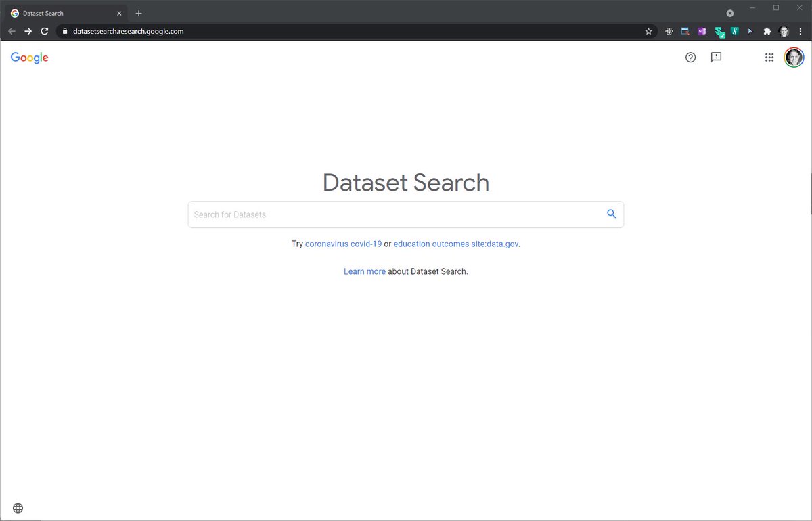Focus the Search for Datasets field

[406, 214]
